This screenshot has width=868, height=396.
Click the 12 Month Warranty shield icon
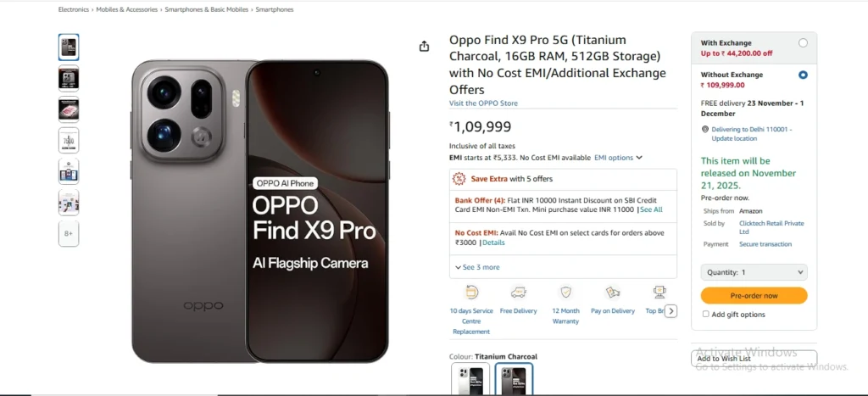pos(565,293)
